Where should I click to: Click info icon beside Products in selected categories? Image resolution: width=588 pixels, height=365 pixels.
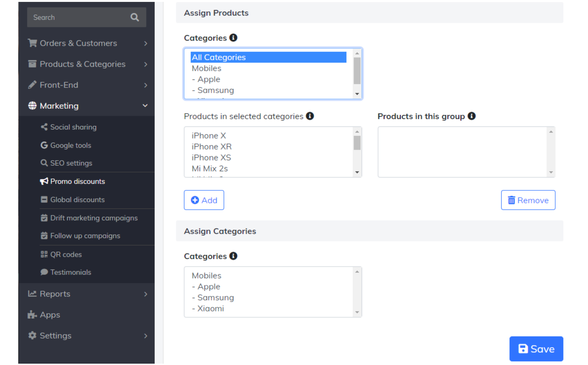pyautogui.click(x=310, y=116)
